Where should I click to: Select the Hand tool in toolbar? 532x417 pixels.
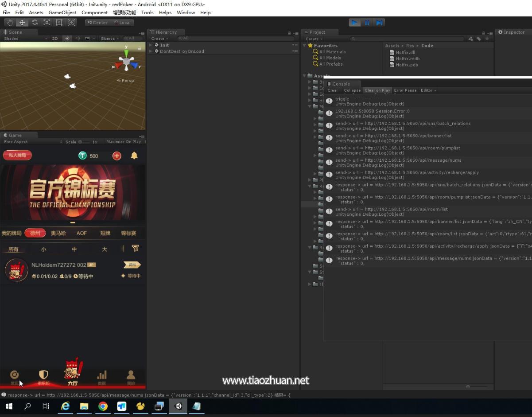pos(10,22)
